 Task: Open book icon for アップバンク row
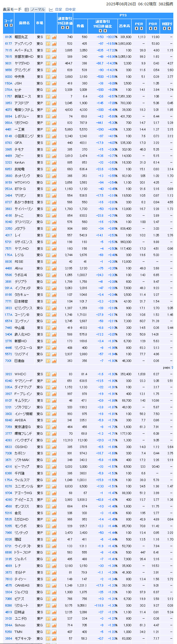[x=48, y=44]
